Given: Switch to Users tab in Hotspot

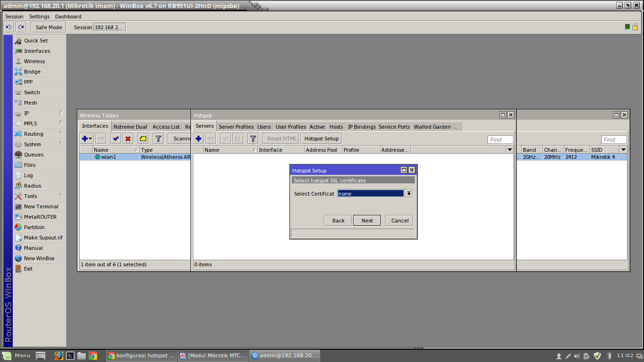Looking at the screenshot, I should click(x=264, y=127).
